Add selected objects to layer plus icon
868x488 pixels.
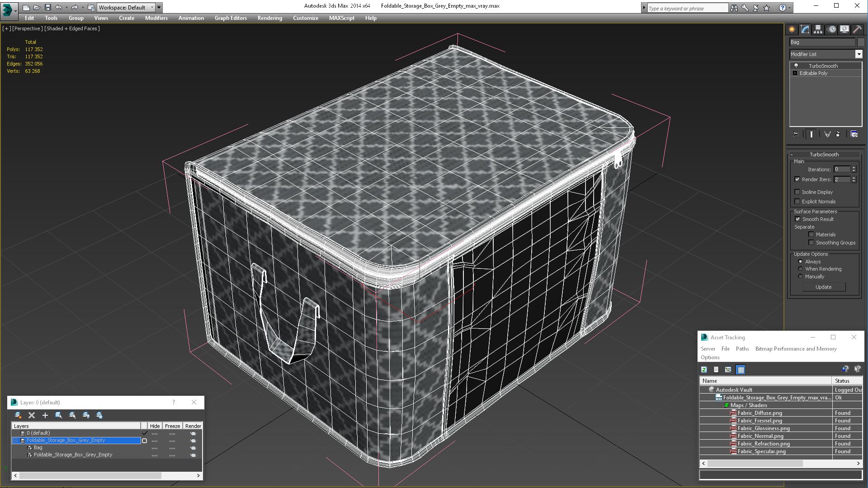pos(45,415)
